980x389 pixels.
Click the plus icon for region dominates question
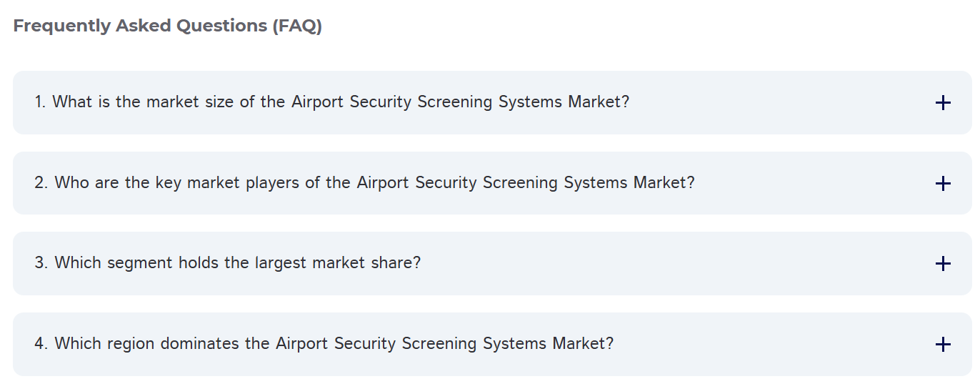tap(943, 345)
